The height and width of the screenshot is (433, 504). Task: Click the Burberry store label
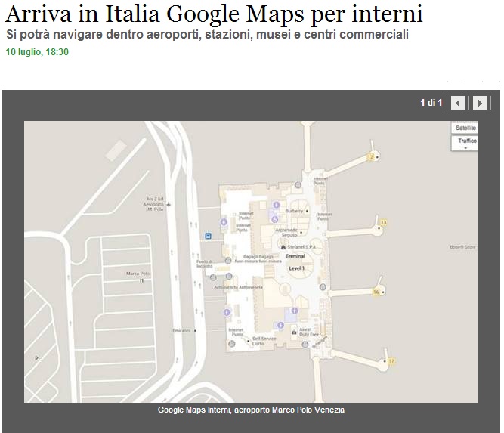click(x=294, y=211)
